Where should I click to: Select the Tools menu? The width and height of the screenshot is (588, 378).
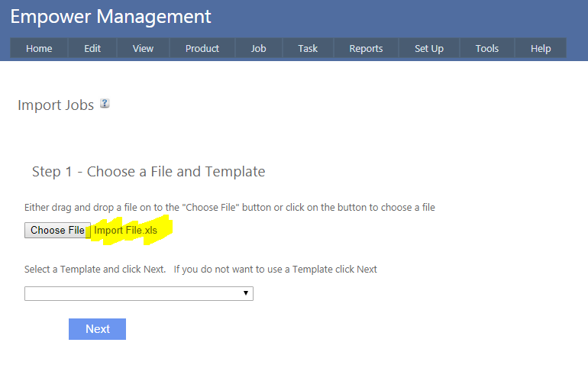click(x=486, y=48)
